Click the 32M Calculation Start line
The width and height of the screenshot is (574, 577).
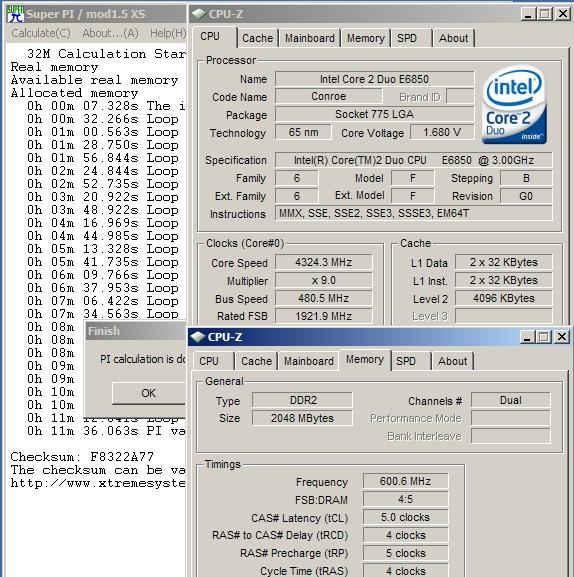point(106,54)
